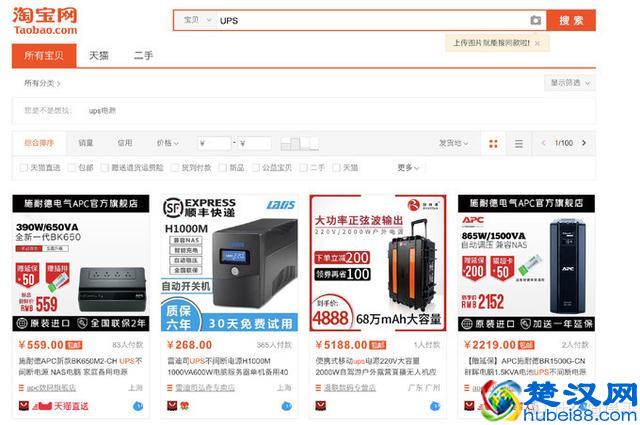
Task: Click Tmall icon under the ¥559.00 listing
Action: coord(24,406)
